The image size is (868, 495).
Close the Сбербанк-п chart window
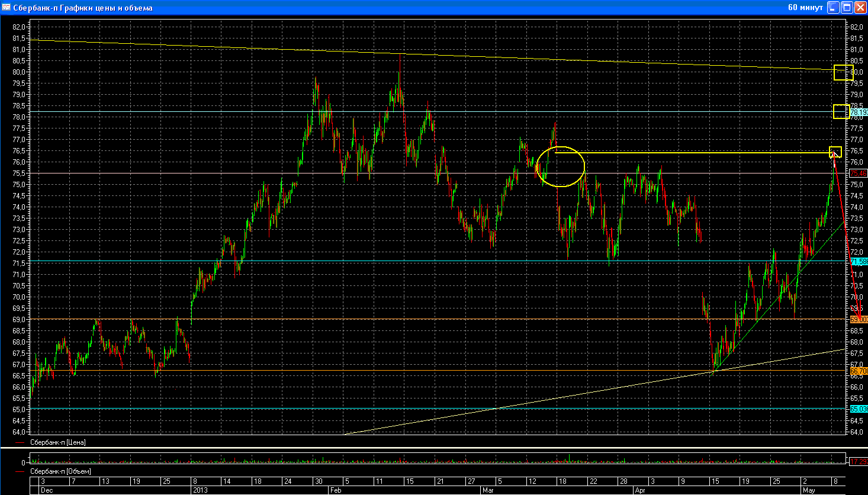pyautogui.click(x=860, y=8)
